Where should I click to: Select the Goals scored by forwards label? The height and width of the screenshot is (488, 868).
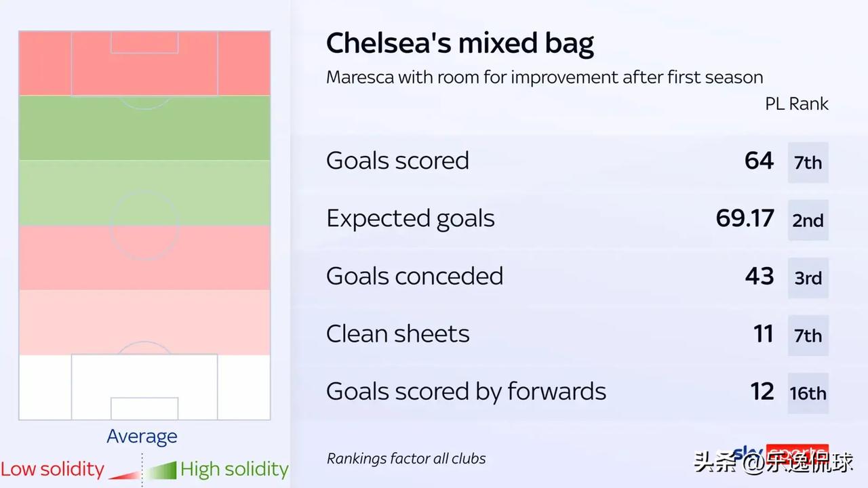(x=466, y=391)
